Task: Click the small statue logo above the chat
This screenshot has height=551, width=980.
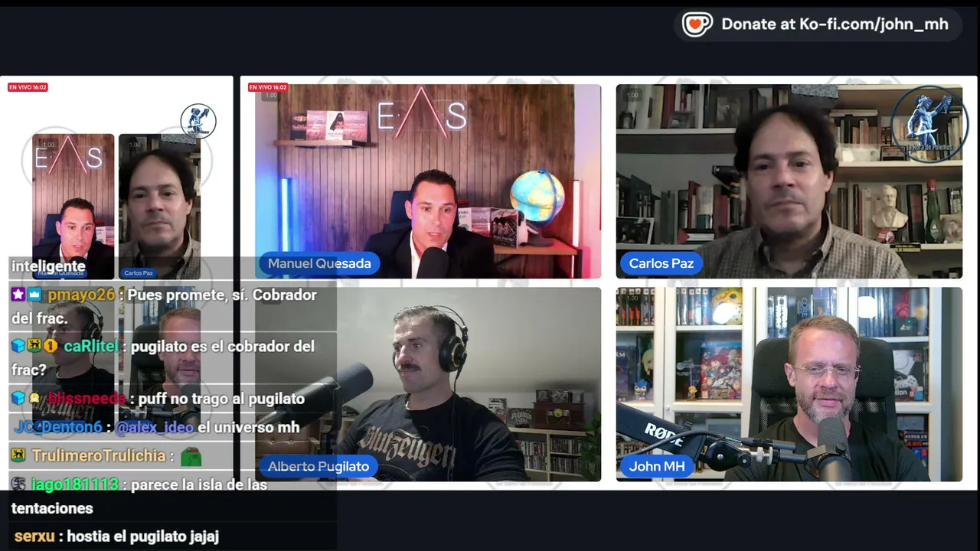Action: [198, 121]
